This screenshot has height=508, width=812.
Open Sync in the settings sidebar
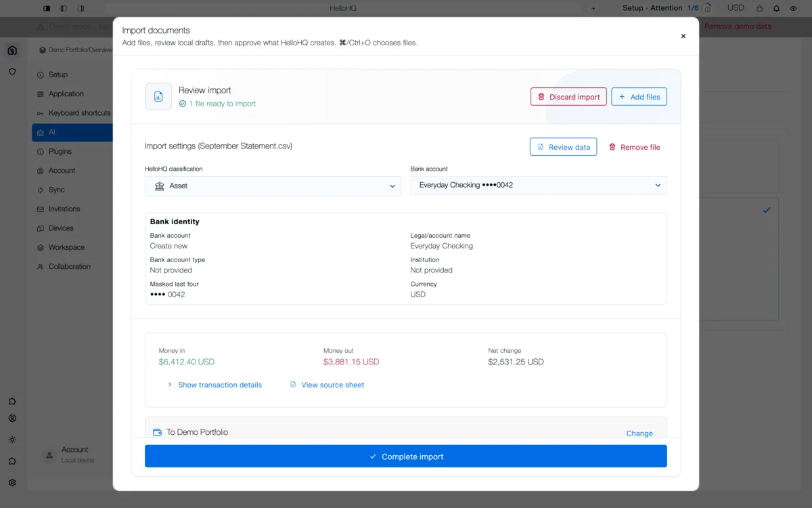pos(72,190)
